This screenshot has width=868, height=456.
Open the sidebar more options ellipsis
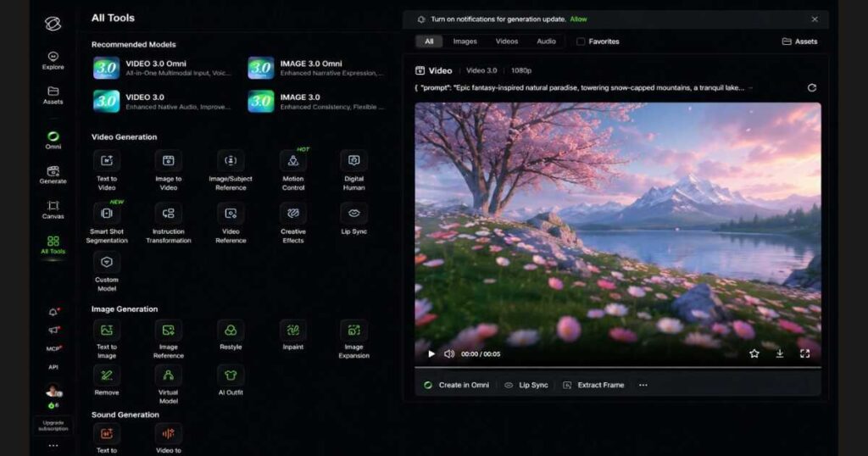point(53,446)
